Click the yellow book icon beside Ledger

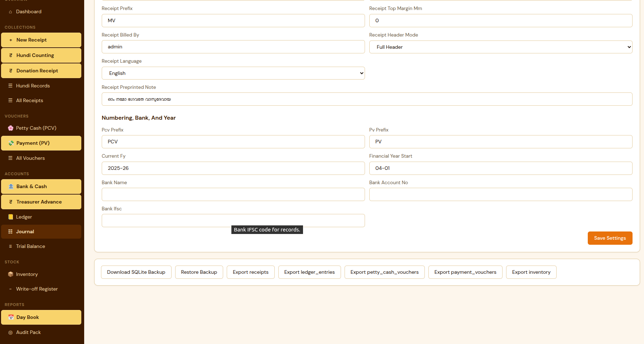click(x=11, y=217)
